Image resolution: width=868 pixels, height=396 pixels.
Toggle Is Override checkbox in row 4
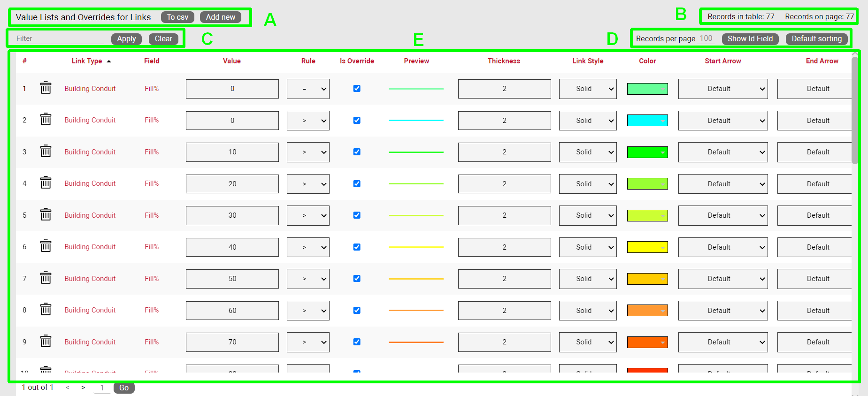point(357,183)
